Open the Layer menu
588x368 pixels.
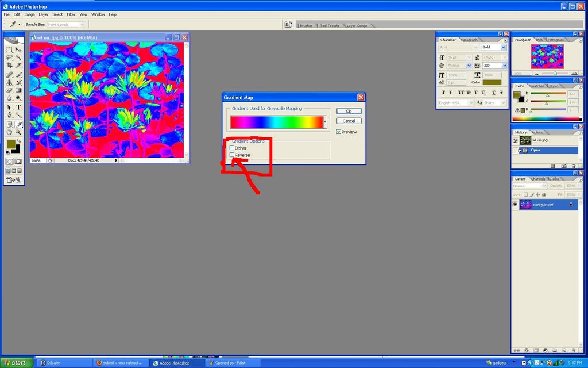pos(44,14)
